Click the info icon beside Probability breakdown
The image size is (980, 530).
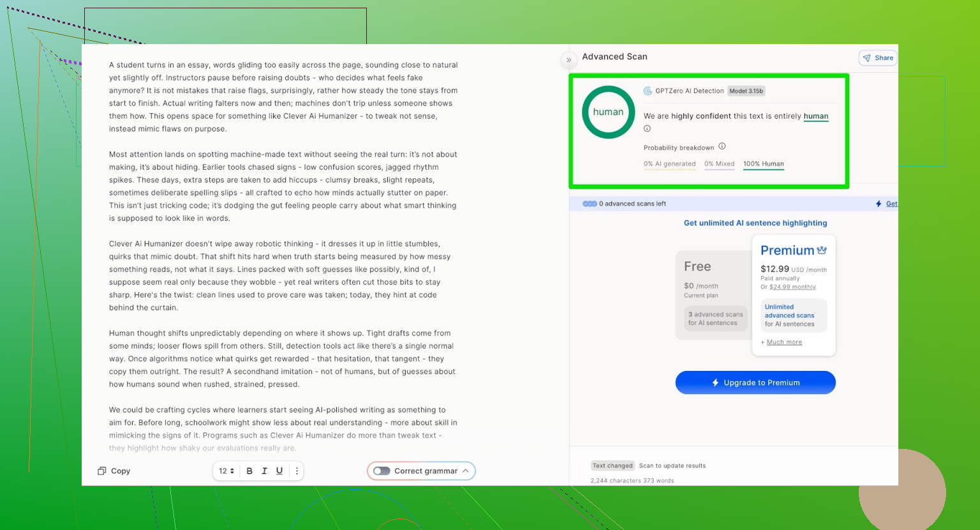pyautogui.click(x=722, y=146)
